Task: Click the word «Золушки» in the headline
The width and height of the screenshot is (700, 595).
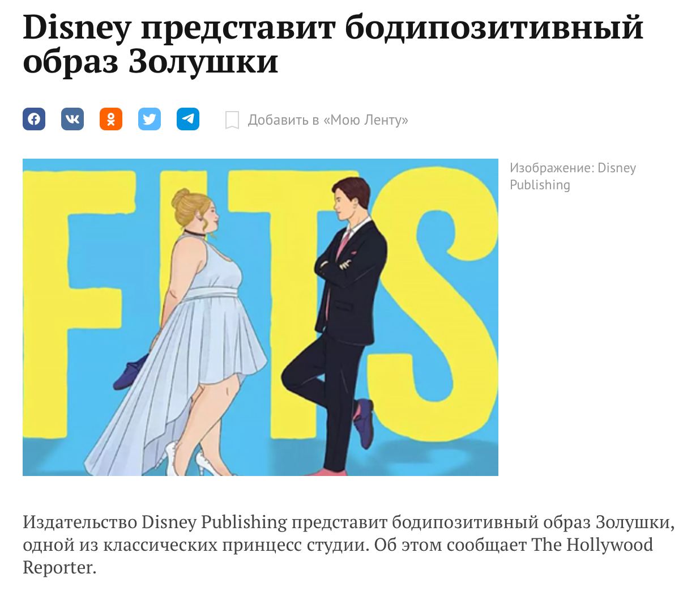Action: (x=203, y=61)
